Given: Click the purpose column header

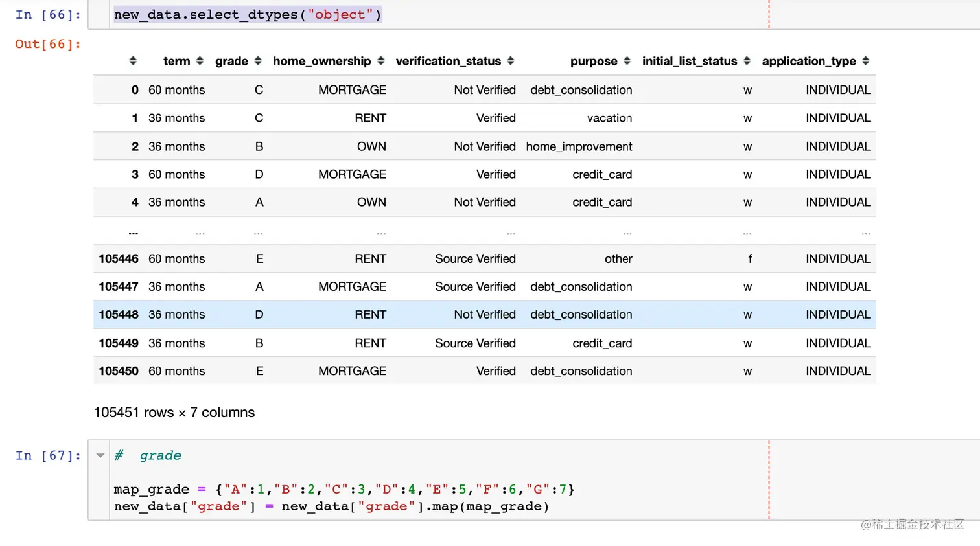Looking at the screenshot, I should [594, 61].
